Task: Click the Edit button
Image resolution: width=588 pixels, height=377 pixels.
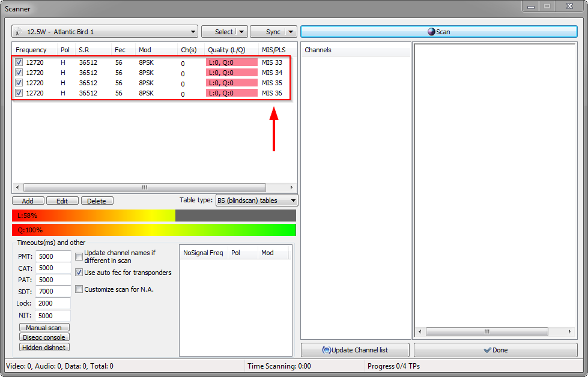Action: coord(62,201)
